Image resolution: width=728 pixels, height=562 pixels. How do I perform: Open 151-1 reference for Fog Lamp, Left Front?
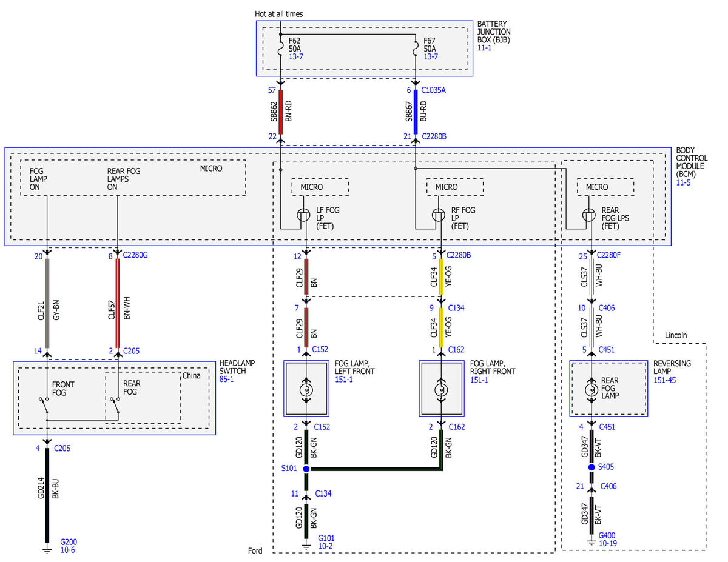point(345,380)
